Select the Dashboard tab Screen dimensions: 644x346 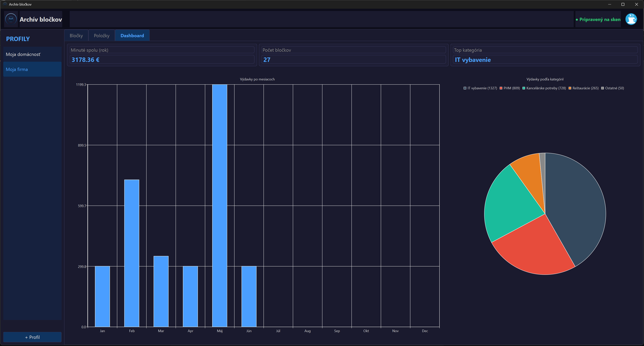[x=132, y=36]
